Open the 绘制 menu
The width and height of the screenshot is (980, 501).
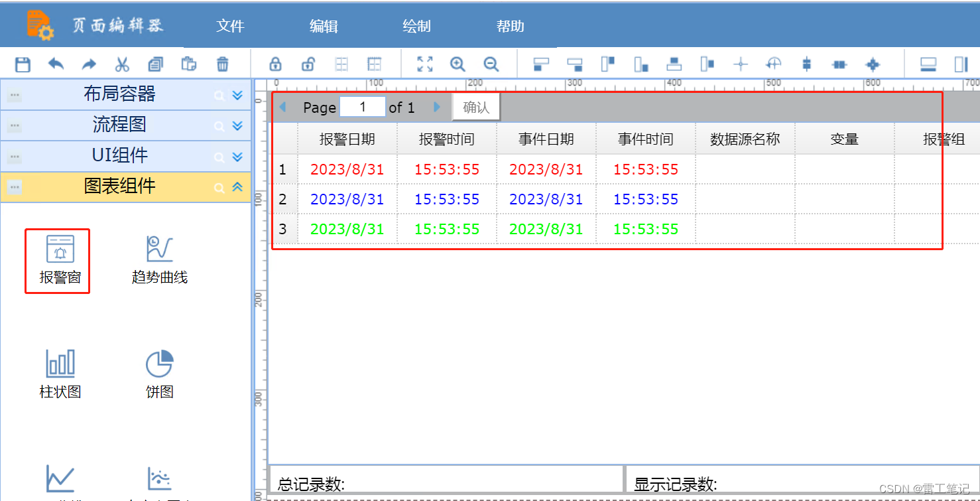click(x=416, y=26)
